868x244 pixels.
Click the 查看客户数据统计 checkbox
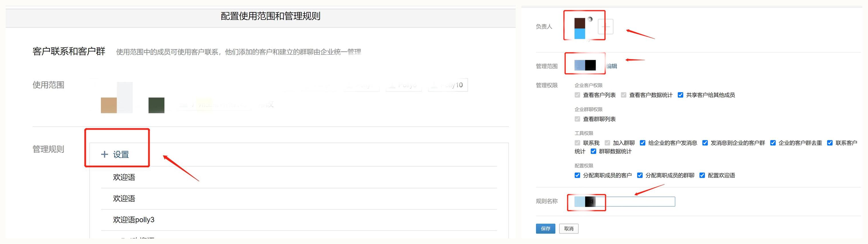click(624, 95)
